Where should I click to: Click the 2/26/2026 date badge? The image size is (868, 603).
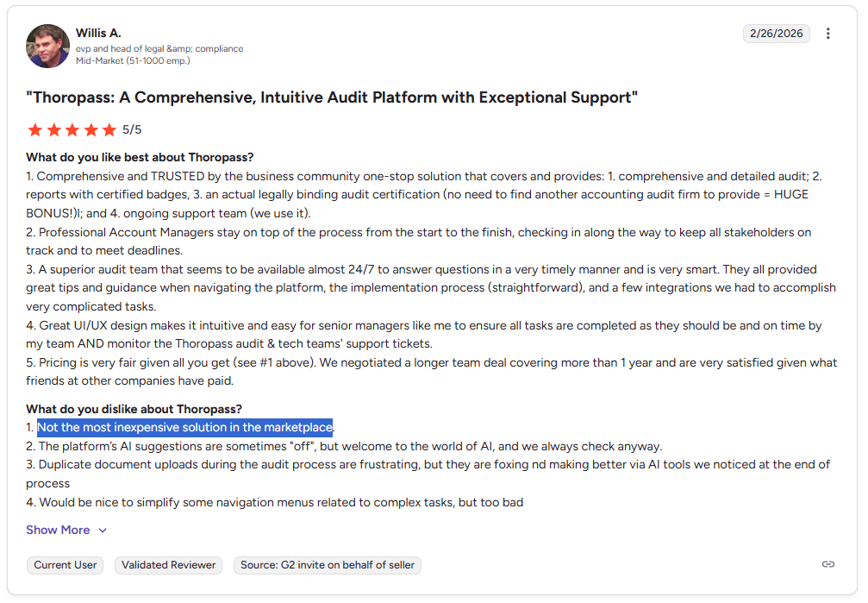776,34
